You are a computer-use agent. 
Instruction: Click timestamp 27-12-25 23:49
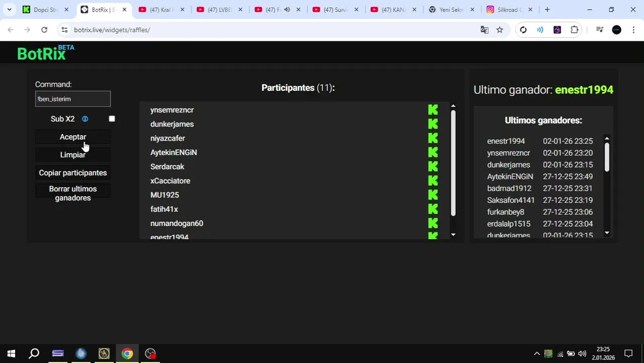567,176
